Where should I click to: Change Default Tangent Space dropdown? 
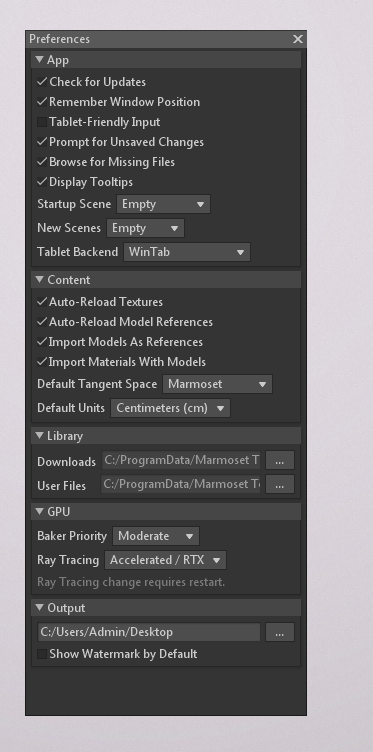tap(218, 384)
